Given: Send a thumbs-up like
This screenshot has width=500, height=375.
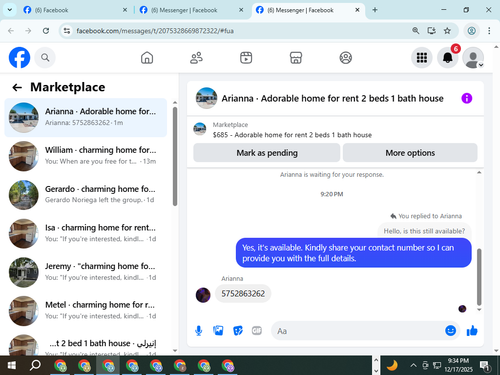Looking at the screenshot, I should click(472, 330).
